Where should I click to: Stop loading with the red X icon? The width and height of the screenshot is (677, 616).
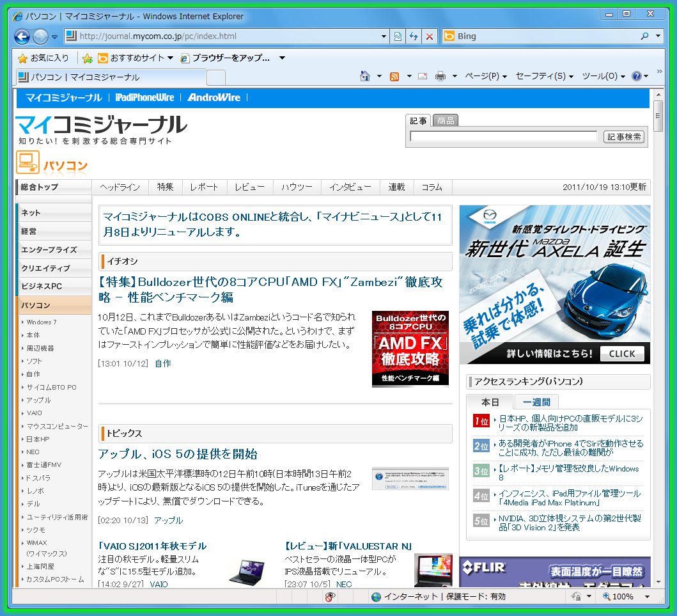click(x=430, y=36)
